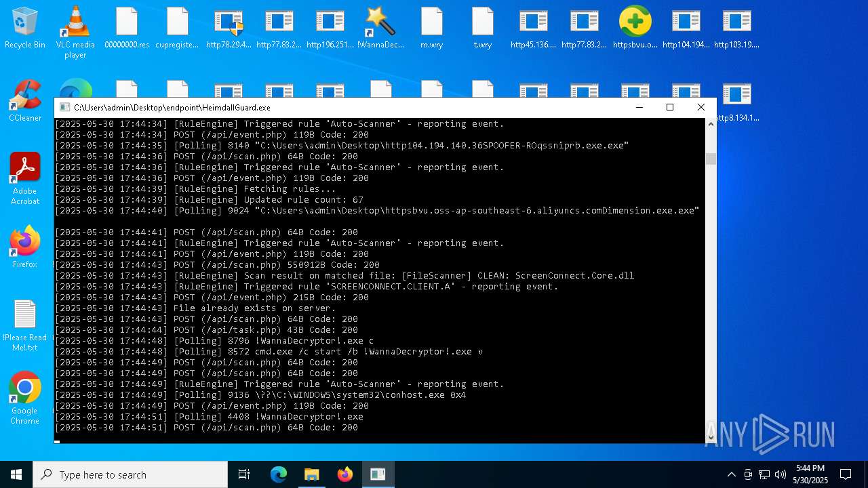
Task: Click the Meet Now camera tray icon
Action: click(748, 474)
